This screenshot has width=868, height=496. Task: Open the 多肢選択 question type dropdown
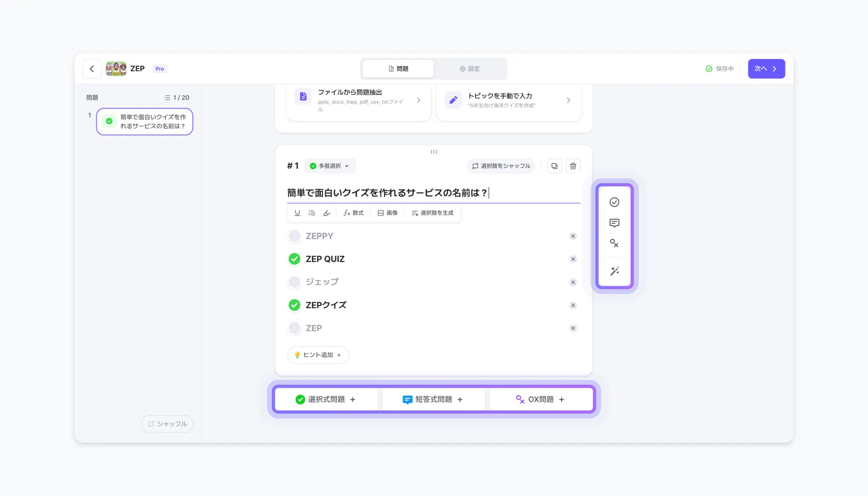330,166
